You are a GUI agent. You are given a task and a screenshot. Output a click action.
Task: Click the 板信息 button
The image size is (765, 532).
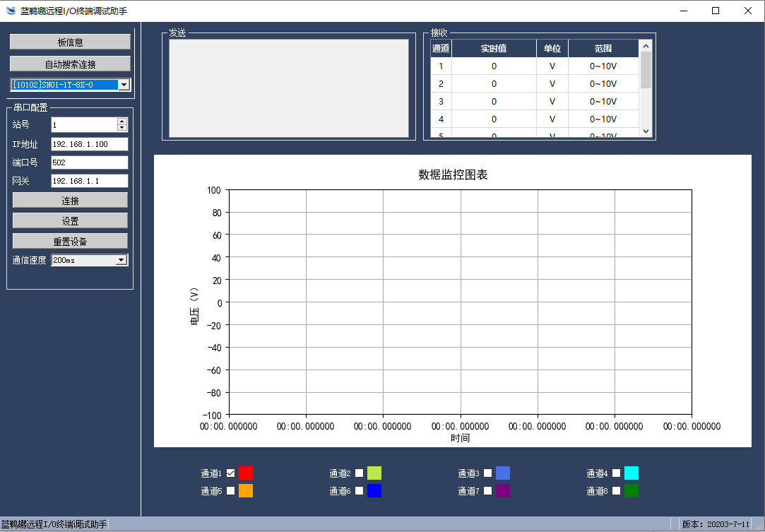(70, 42)
